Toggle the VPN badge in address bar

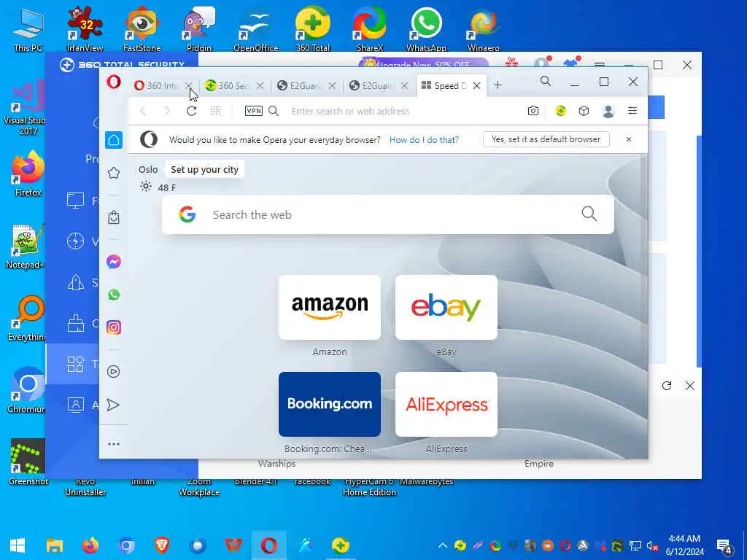tap(253, 111)
